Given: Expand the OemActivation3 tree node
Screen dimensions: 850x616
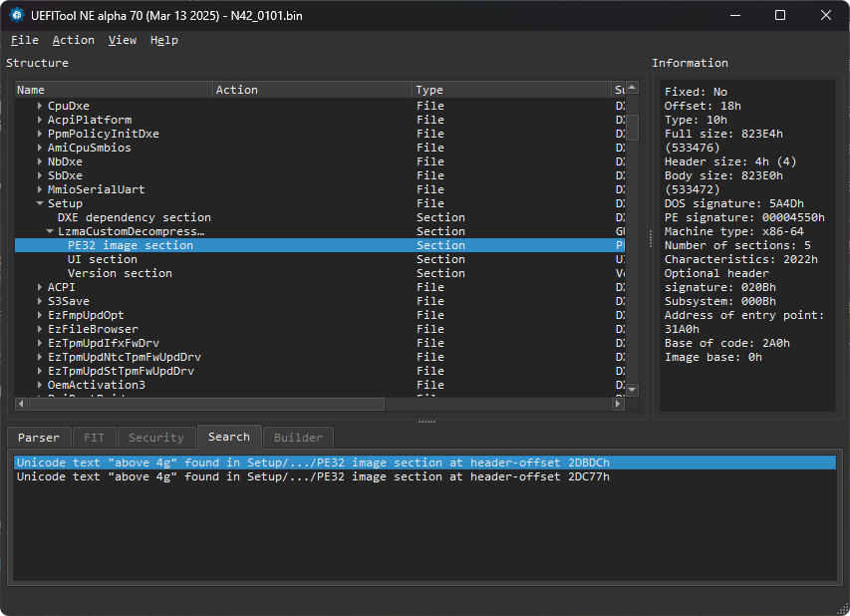Looking at the screenshot, I should pyautogui.click(x=40, y=385).
